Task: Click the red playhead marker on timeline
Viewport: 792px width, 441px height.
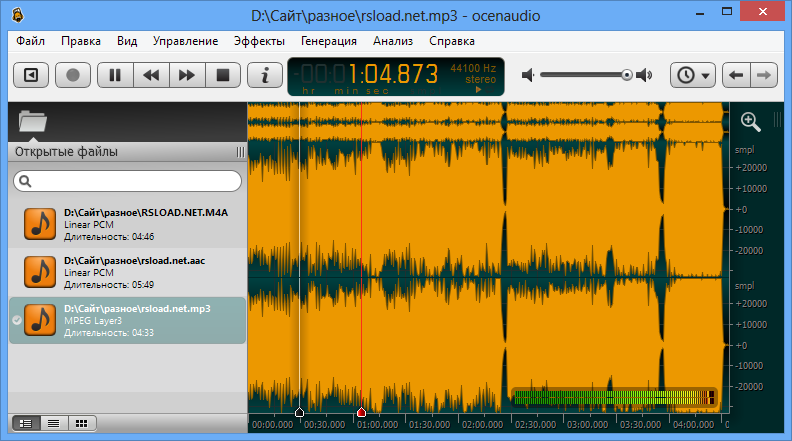Action: [x=361, y=412]
